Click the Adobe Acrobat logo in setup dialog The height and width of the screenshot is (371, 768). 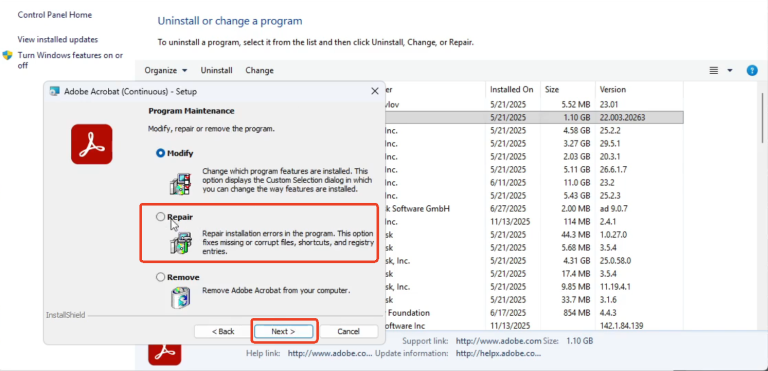coord(92,144)
